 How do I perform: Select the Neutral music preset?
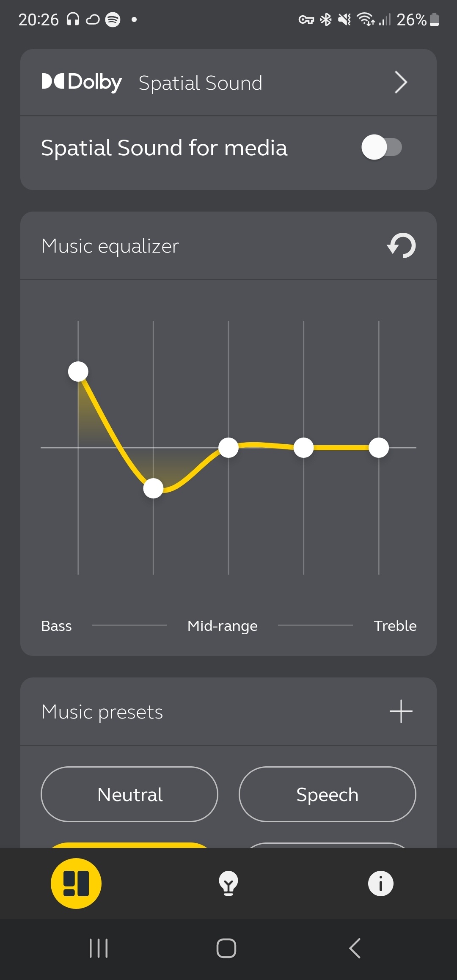(x=129, y=794)
